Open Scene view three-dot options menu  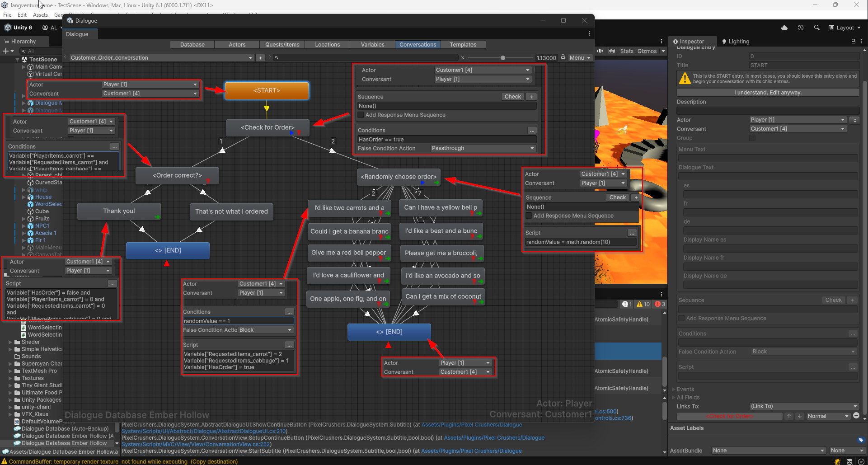(662, 41)
